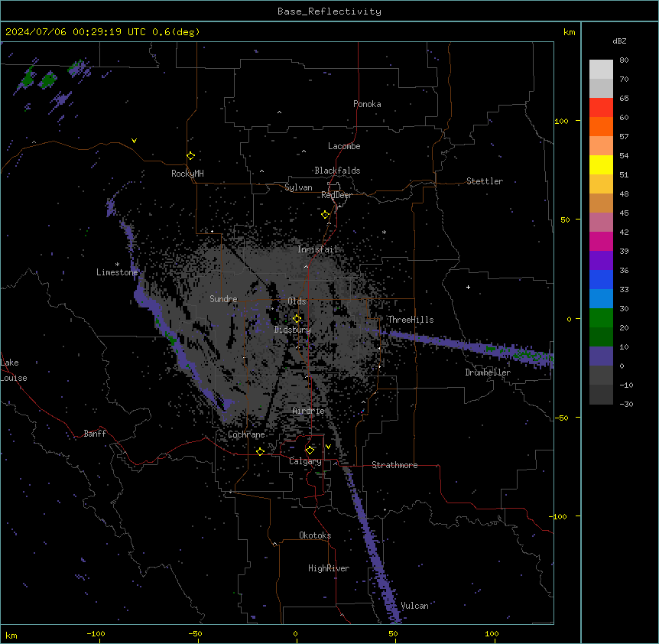Click the Vulcan town label
The width and height of the screenshot is (659, 644).
[x=414, y=606]
